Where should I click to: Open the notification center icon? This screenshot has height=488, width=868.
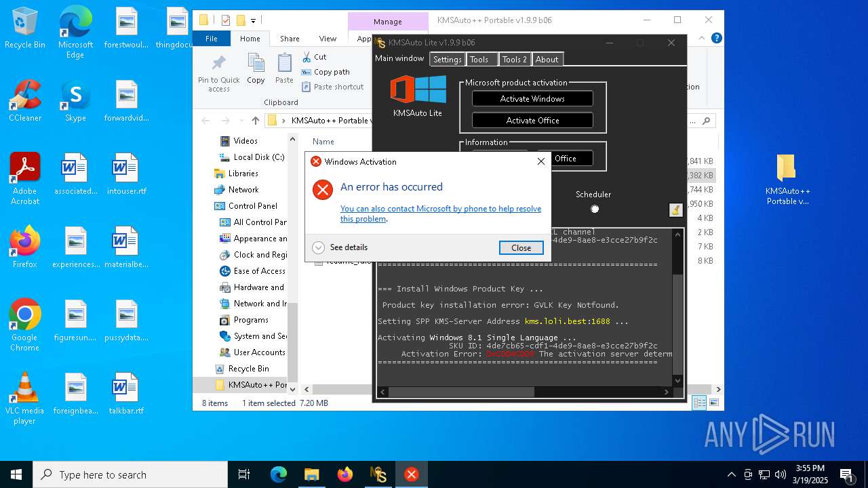pos(846,474)
